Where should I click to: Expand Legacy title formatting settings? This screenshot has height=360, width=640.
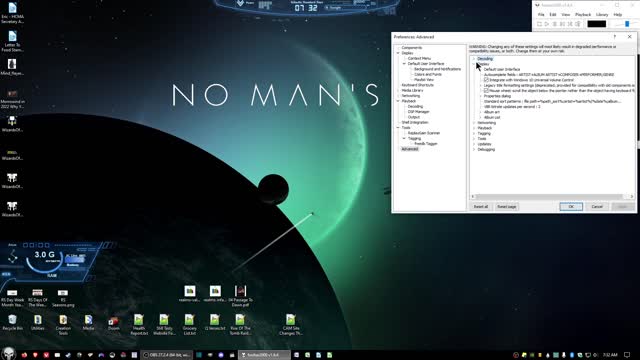pyautogui.click(x=480, y=85)
